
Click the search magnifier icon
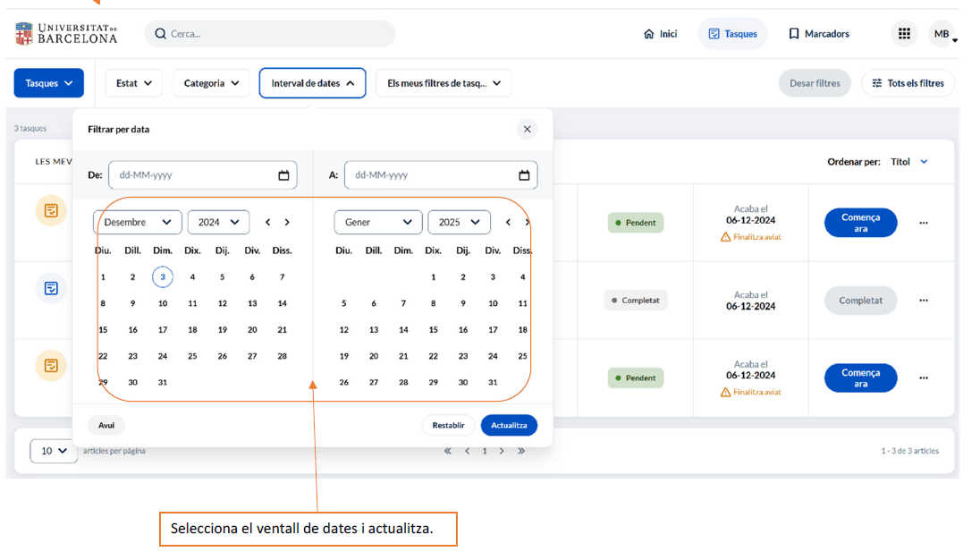[160, 34]
